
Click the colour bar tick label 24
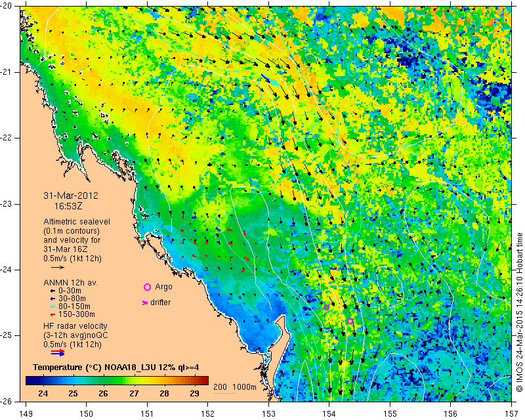pos(43,394)
